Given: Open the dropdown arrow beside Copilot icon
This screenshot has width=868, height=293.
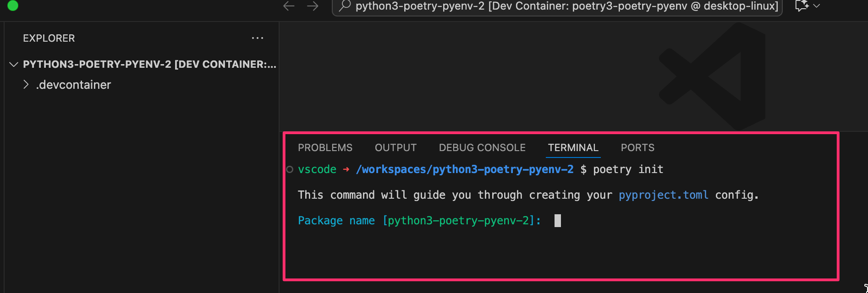Looking at the screenshot, I should [x=816, y=6].
